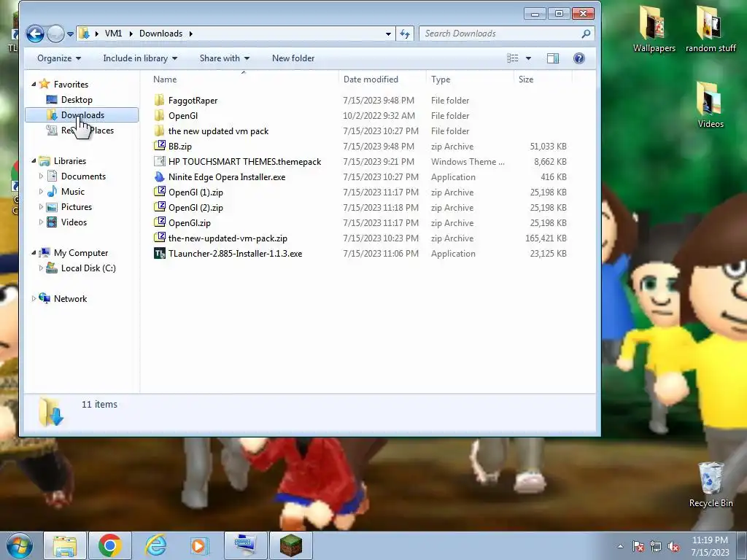The width and height of the screenshot is (747, 560).
Task: Expand the Pictures library node
Action: tap(41, 206)
